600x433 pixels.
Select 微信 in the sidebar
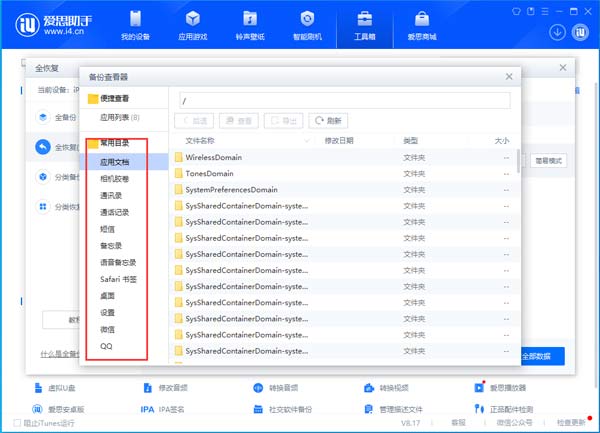[x=107, y=329]
